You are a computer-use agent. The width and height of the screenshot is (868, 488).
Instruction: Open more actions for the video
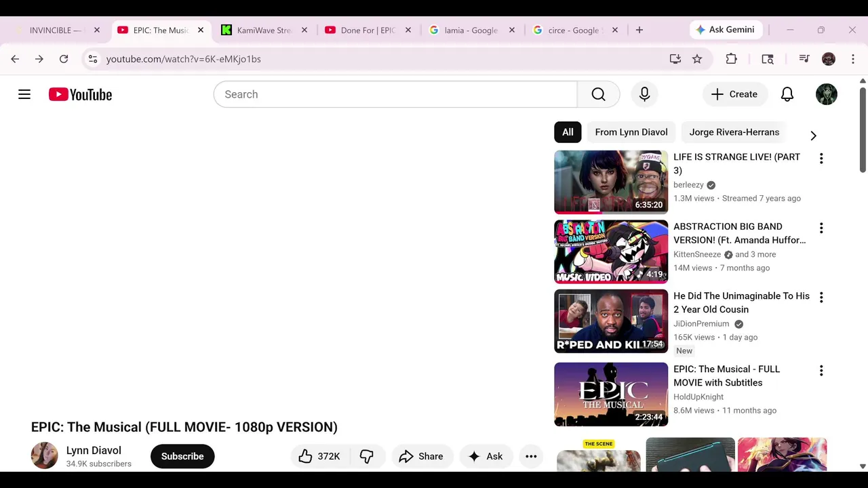pos(531,456)
